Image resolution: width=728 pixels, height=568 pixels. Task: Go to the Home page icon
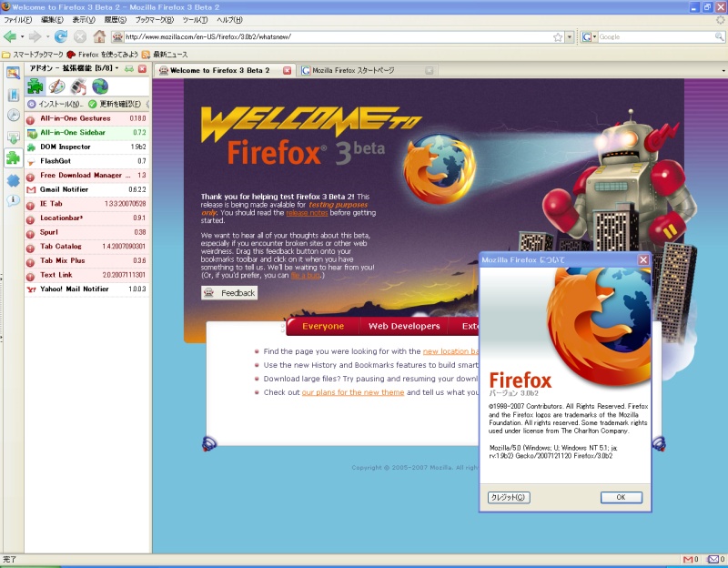[x=99, y=36]
